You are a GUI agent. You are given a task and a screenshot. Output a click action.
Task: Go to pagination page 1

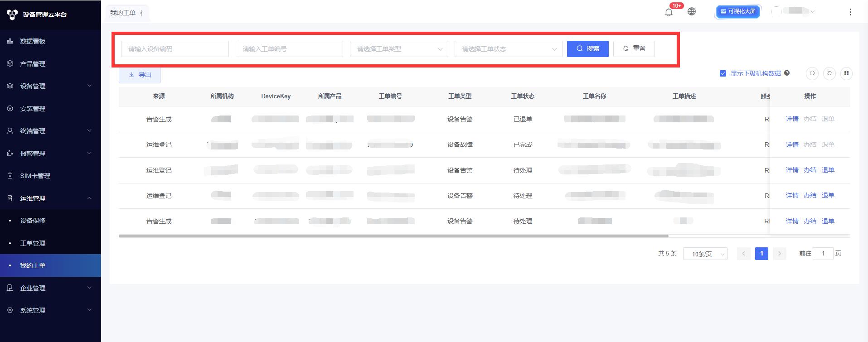pos(761,254)
